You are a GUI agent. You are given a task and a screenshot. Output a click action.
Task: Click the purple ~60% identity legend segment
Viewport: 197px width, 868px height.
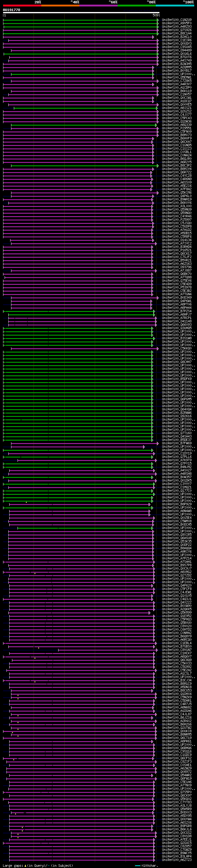click(98, 6)
